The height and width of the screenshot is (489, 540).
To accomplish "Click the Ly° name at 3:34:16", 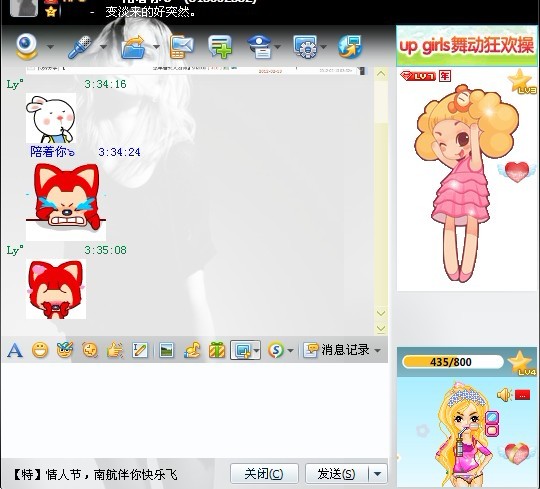I will click(15, 84).
